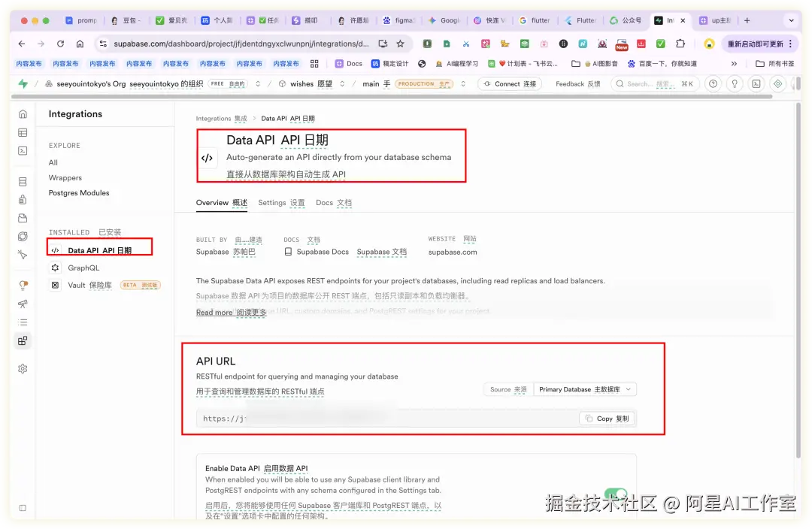Open the Docs bookmark

tap(349, 64)
